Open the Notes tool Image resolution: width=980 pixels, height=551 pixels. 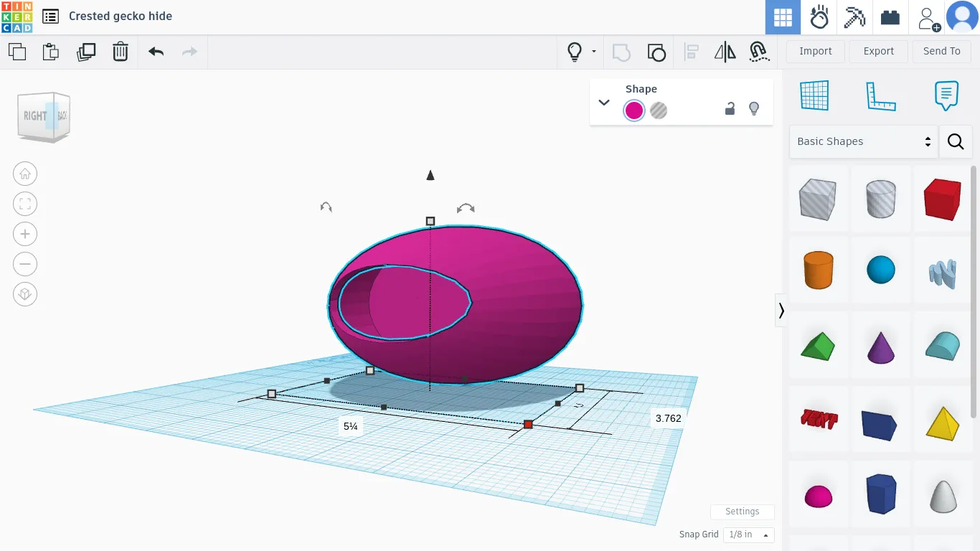(946, 95)
